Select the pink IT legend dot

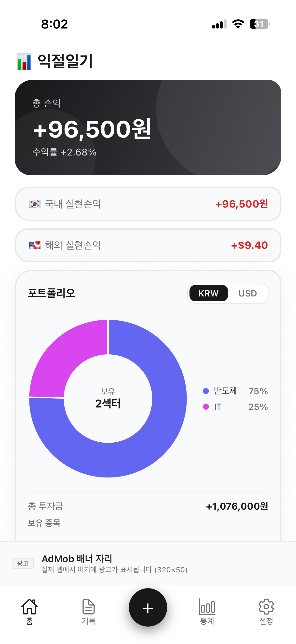click(206, 407)
